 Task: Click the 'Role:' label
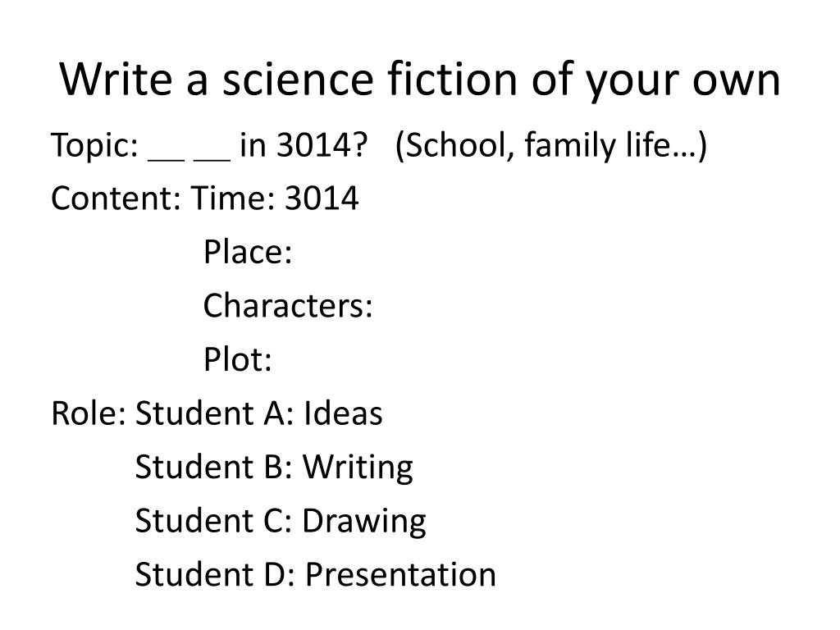[x=89, y=413]
